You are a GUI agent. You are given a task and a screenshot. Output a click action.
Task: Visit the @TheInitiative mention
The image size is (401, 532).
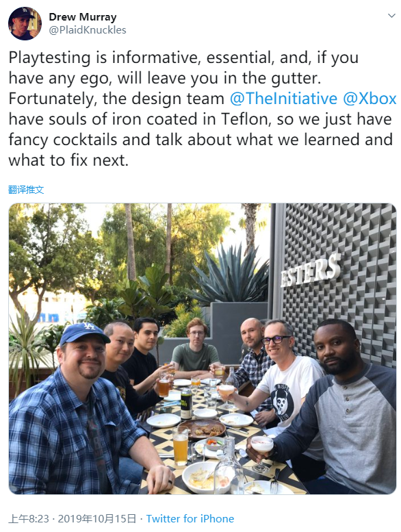(283, 99)
